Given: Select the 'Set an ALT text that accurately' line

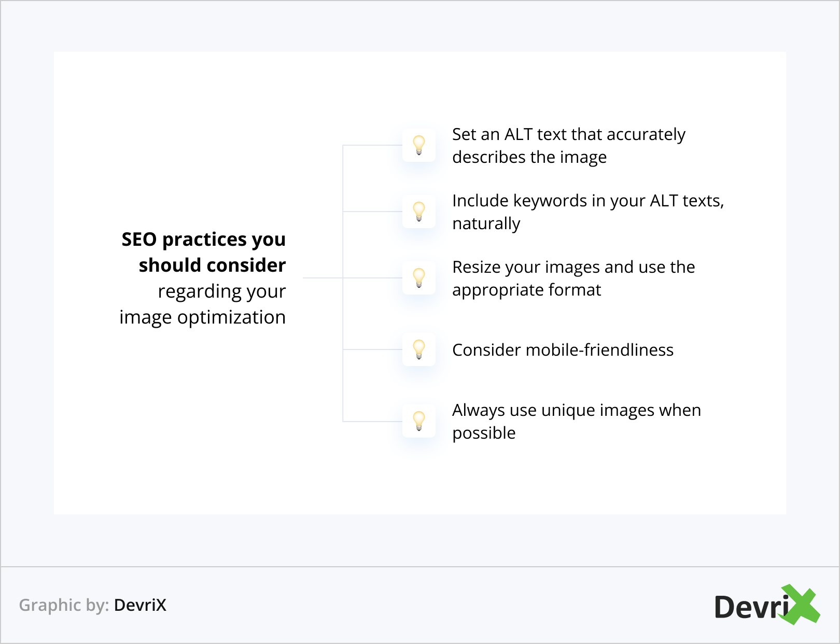Looking at the screenshot, I should [568, 134].
